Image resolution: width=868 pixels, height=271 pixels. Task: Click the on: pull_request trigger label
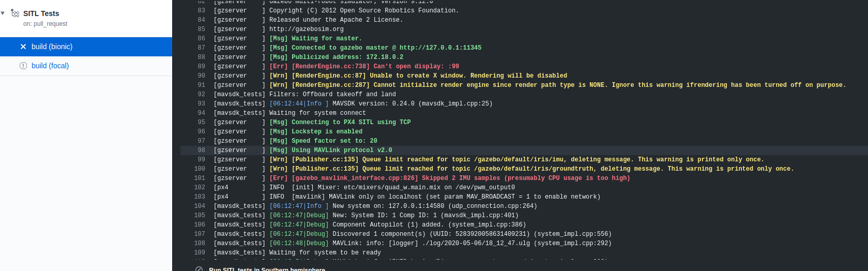[x=45, y=24]
